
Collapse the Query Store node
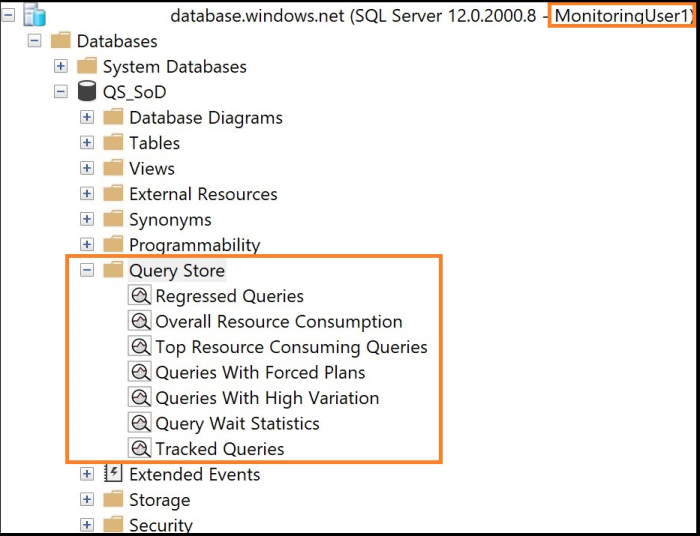pos(87,271)
